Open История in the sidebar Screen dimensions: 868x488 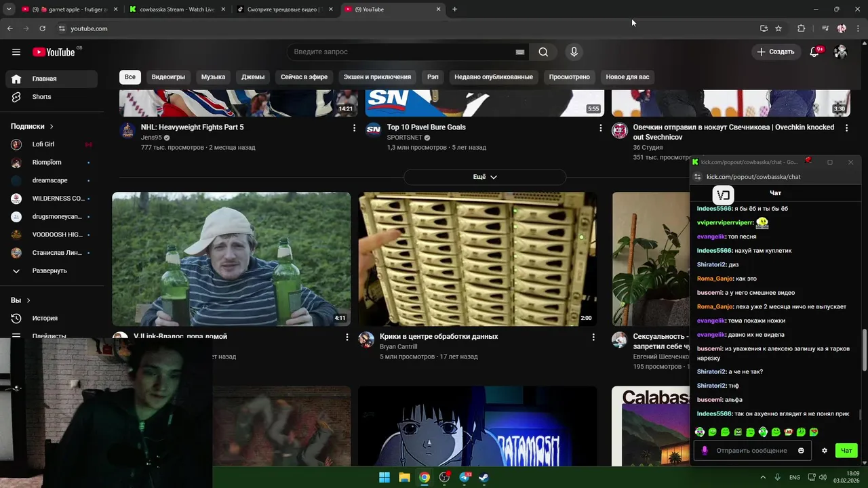(x=52, y=318)
